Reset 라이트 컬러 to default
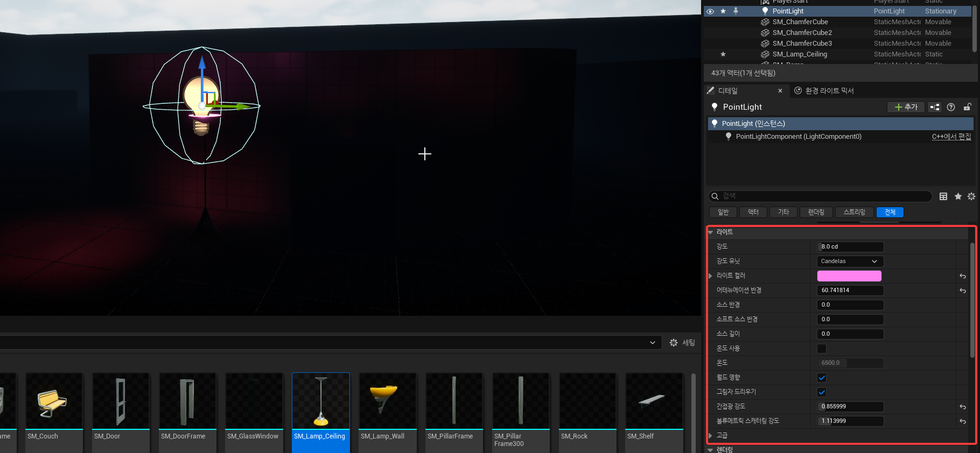This screenshot has height=453, width=980. (963, 276)
